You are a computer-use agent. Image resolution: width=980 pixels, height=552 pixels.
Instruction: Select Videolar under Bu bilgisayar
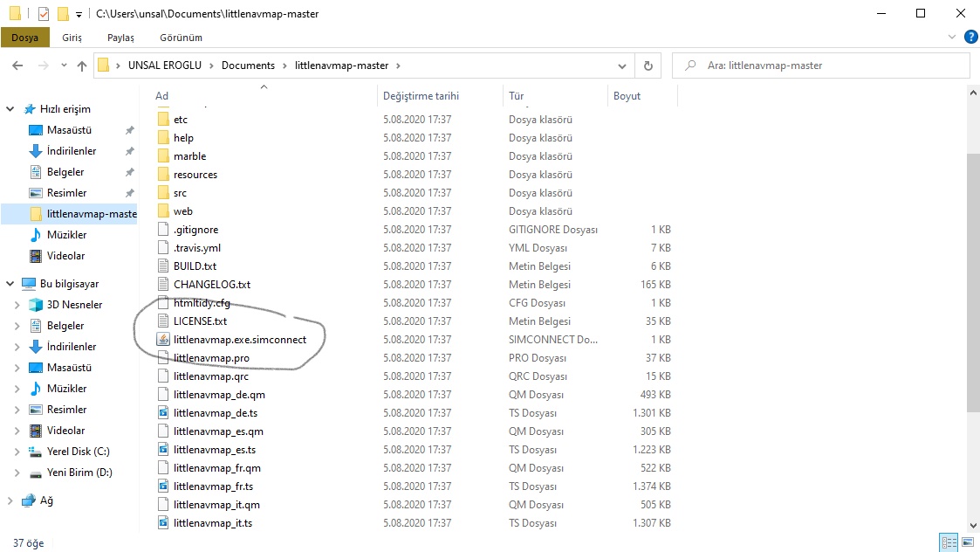pos(65,431)
